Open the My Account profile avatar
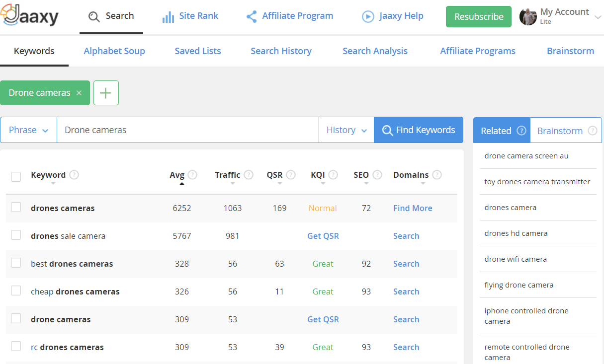The image size is (604, 364). click(x=528, y=17)
